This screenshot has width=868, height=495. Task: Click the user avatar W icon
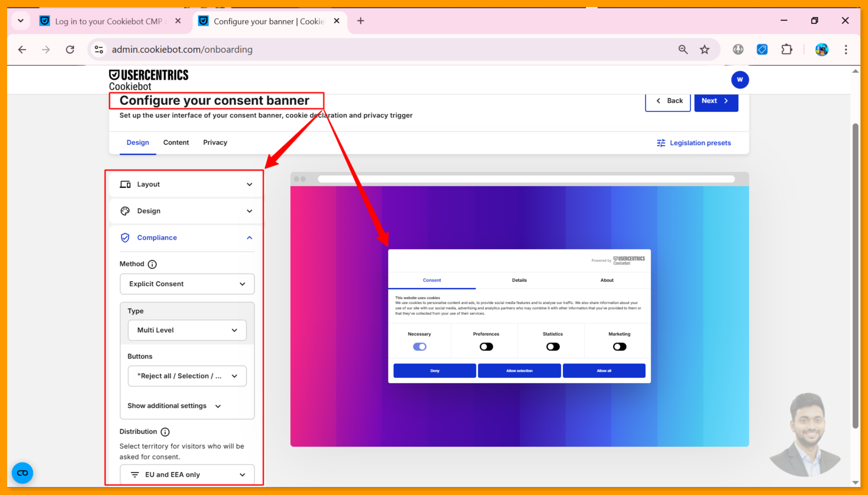(x=740, y=80)
